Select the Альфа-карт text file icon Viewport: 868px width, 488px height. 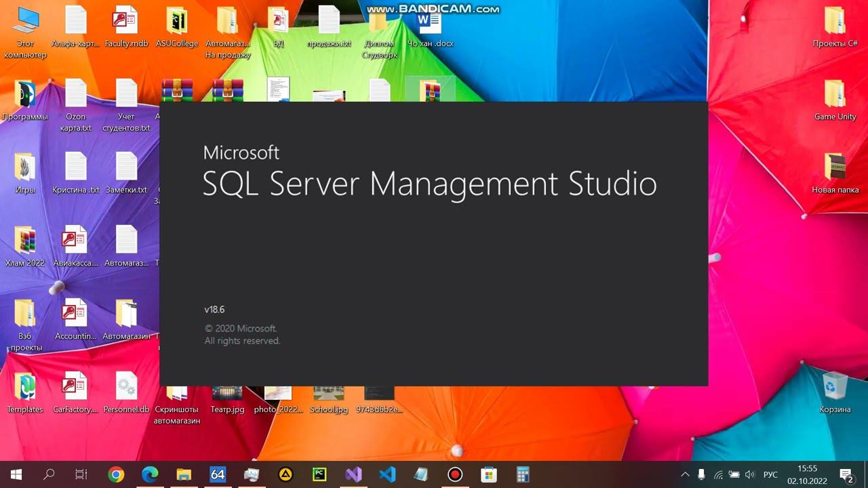[x=76, y=27]
